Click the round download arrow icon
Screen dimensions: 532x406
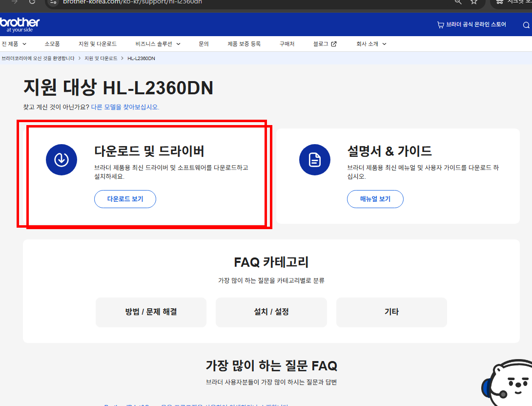click(61, 160)
